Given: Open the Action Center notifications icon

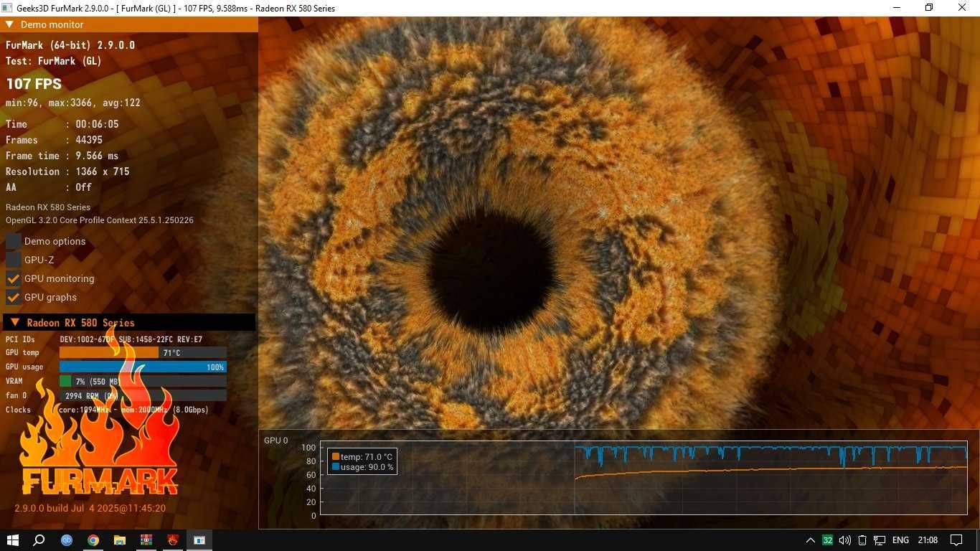Looking at the screenshot, I should [956, 540].
